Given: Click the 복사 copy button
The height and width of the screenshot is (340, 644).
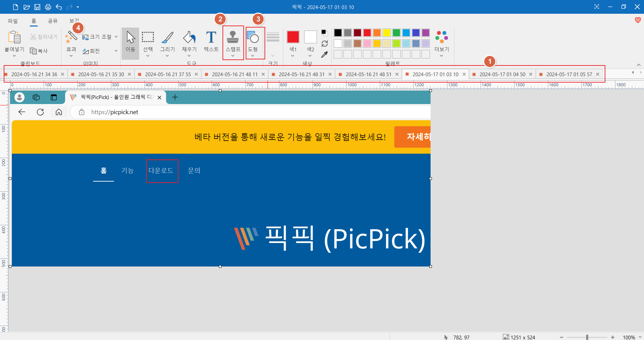Looking at the screenshot, I should [x=39, y=51].
